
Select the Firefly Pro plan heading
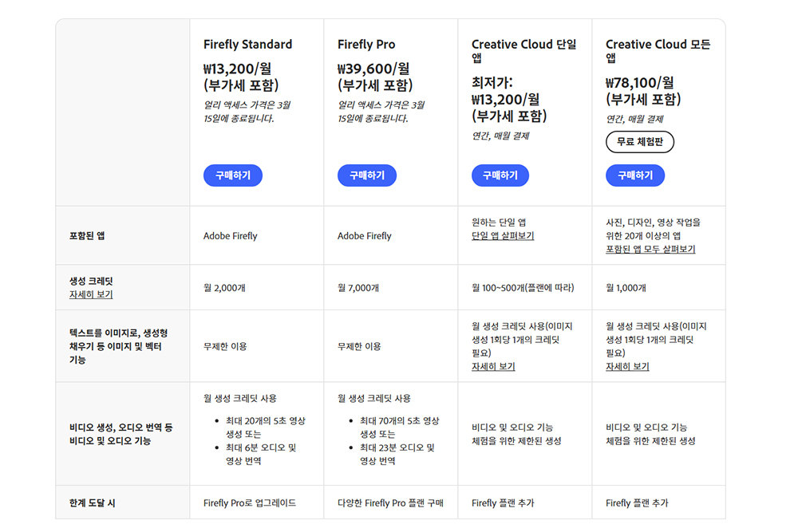pos(366,45)
